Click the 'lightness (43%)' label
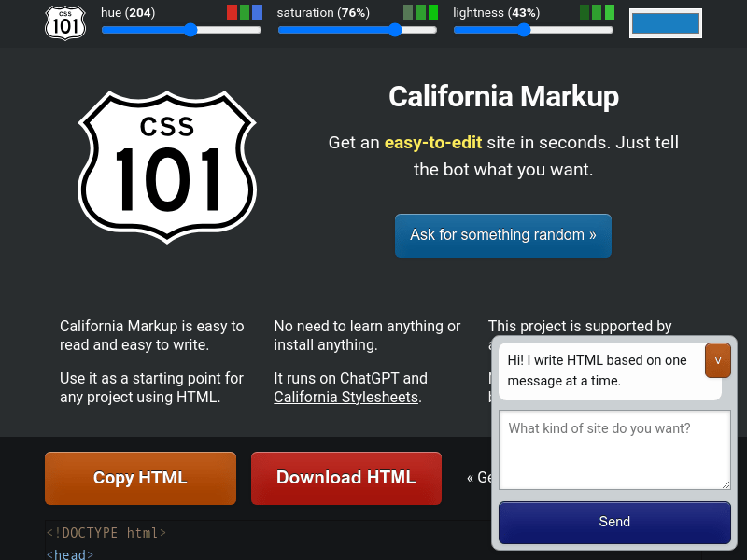The width and height of the screenshot is (747, 560). (x=497, y=12)
